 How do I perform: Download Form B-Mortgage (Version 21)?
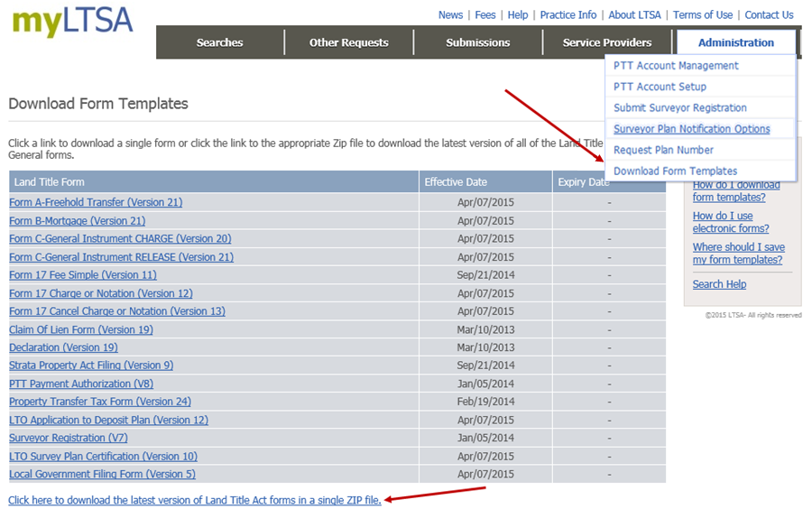click(x=78, y=221)
